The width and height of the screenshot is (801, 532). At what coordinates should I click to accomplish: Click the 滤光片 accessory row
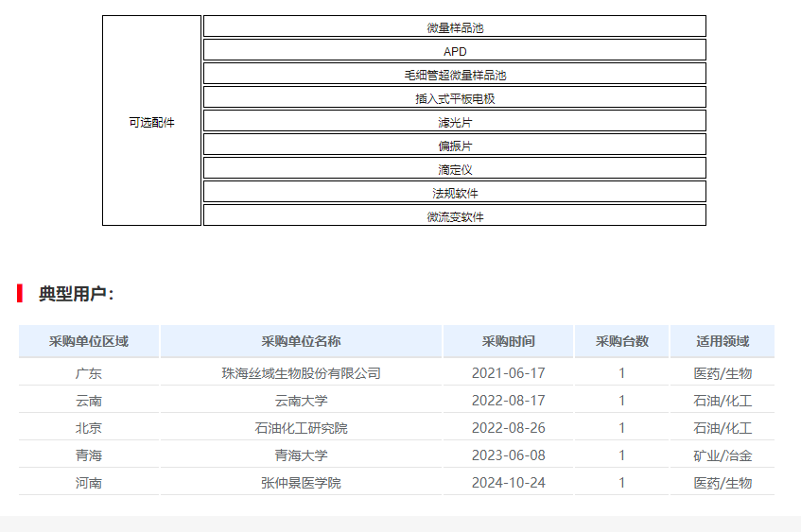pyautogui.click(x=455, y=121)
